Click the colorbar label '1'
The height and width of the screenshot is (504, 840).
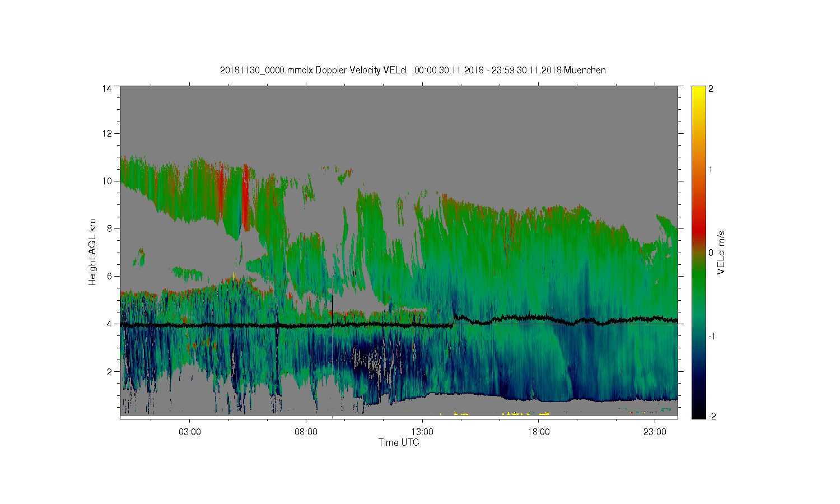tap(711, 170)
